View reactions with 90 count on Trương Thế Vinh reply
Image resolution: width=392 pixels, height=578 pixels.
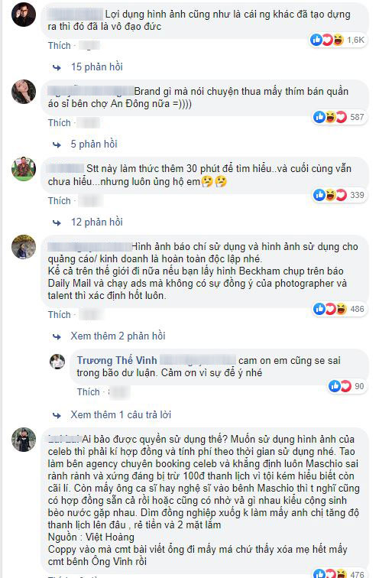pos(347,386)
